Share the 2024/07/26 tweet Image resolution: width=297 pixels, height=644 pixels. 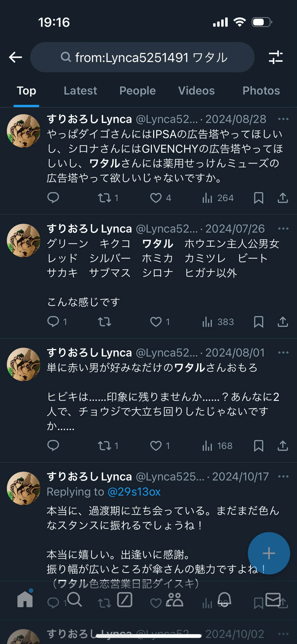[283, 322]
